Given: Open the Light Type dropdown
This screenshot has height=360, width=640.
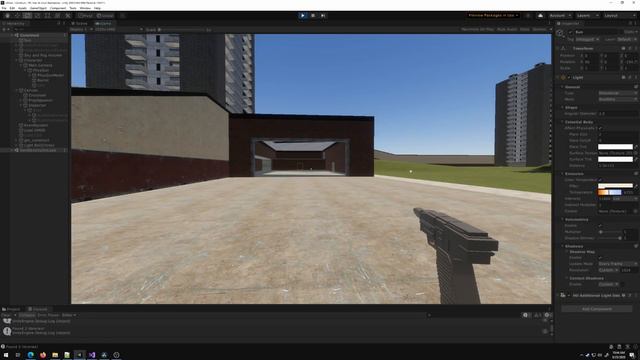Looking at the screenshot, I should coord(618,93).
